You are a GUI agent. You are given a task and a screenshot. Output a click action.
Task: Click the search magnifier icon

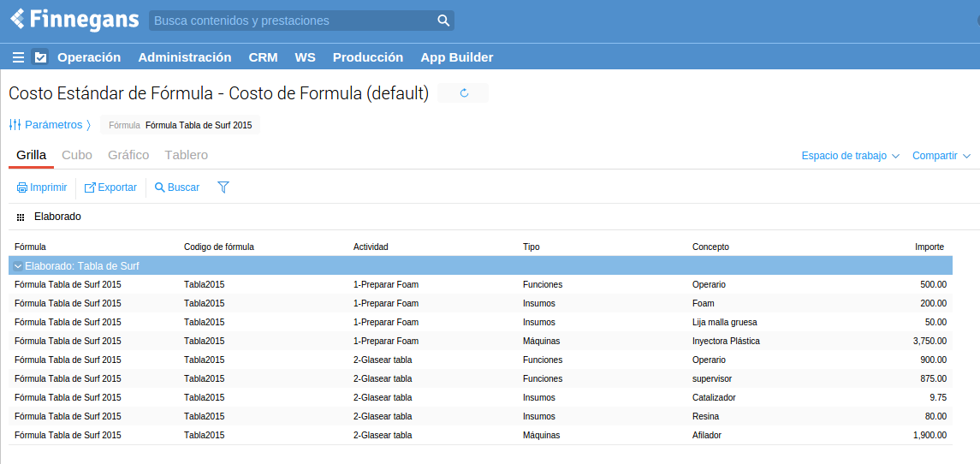443,21
